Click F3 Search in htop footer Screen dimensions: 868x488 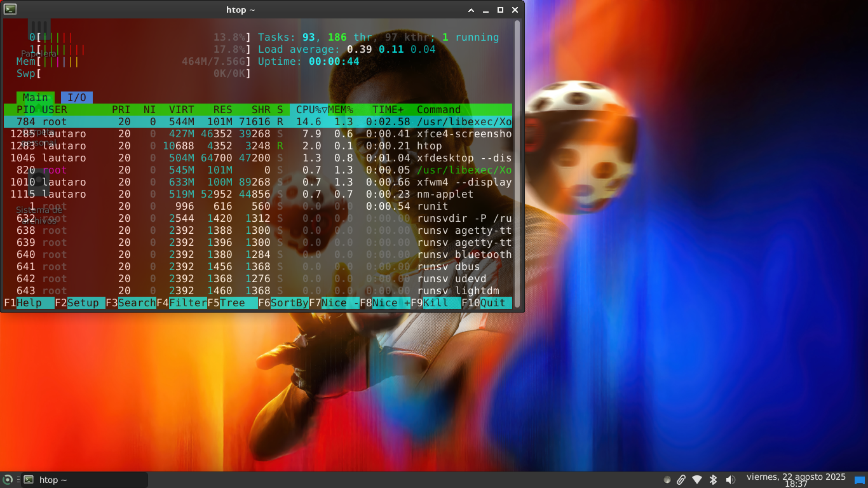131,303
